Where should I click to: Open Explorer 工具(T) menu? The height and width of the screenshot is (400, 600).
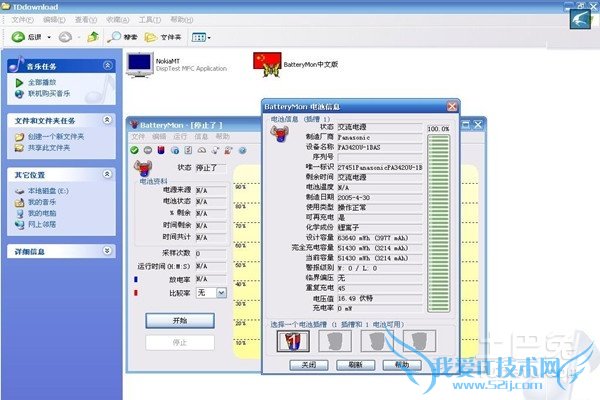pyautogui.click(x=150, y=20)
